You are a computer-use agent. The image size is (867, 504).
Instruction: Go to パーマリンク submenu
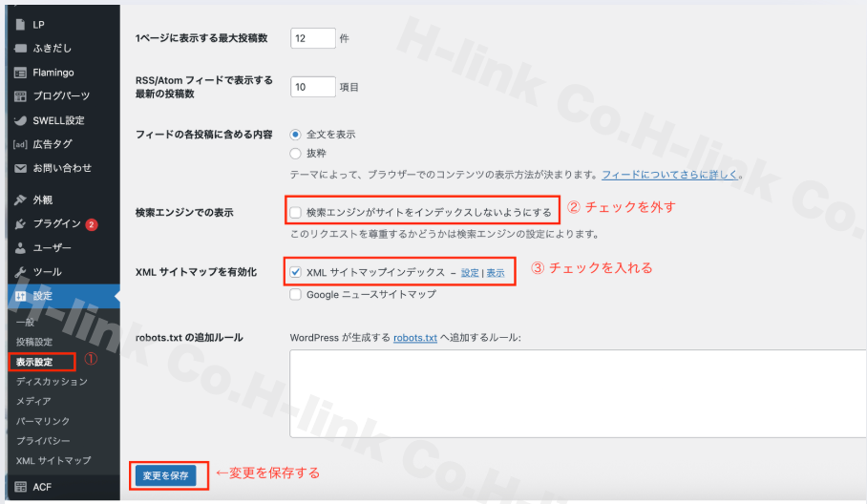click(43, 421)
